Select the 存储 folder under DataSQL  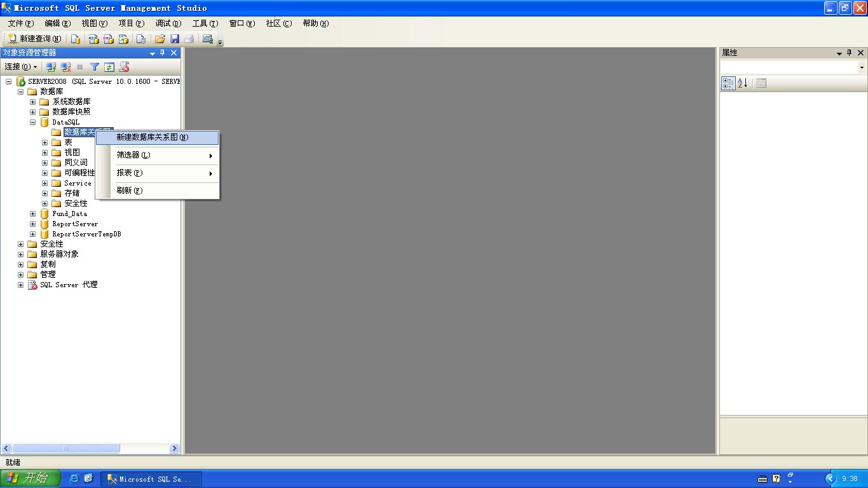point(72,193)
